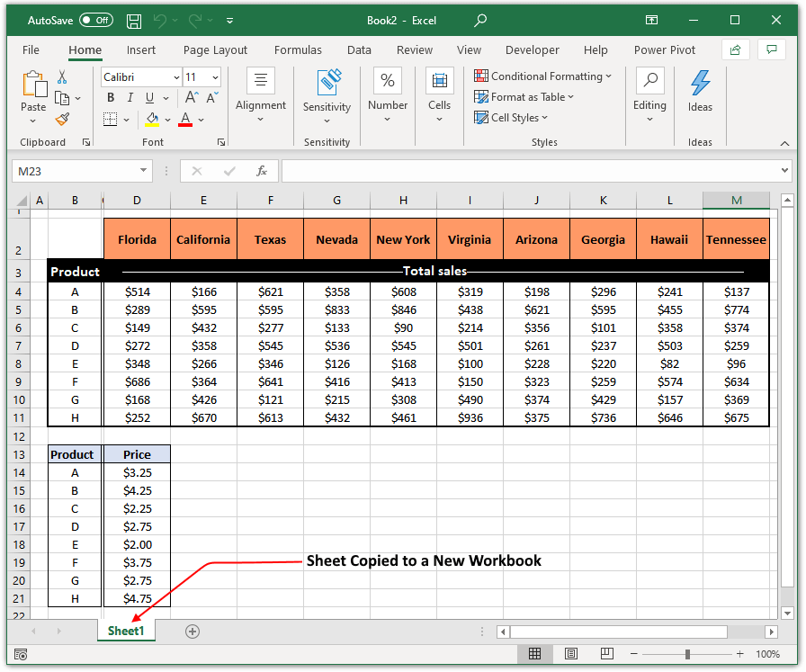Click the zoom slider handle

tap(687, 654)
